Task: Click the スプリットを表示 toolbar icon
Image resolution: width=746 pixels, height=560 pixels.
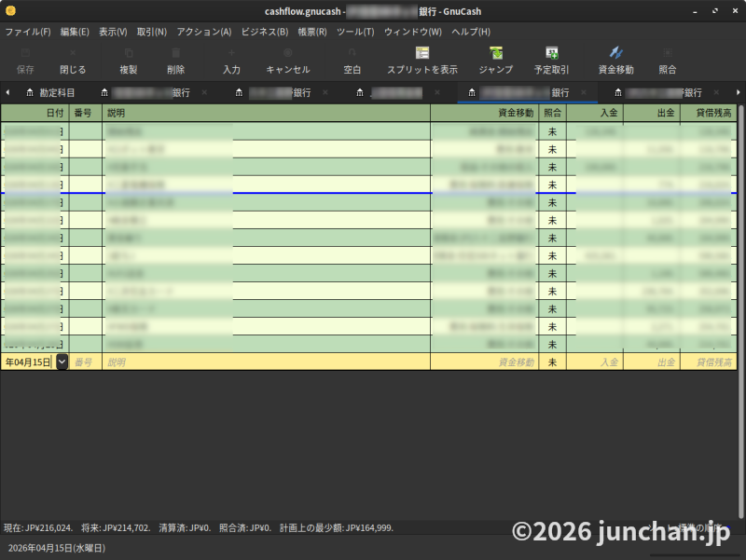Action: coord(421,53)
